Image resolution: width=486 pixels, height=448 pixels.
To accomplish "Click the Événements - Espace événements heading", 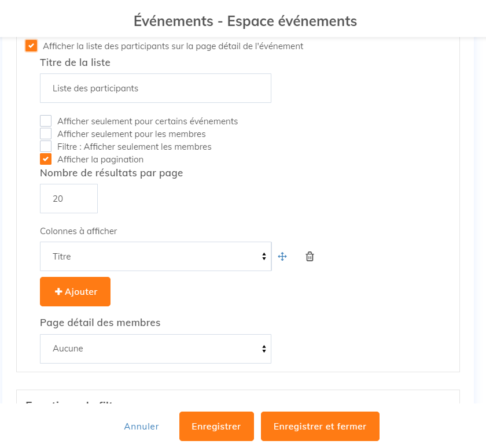I will coord(245,21).
